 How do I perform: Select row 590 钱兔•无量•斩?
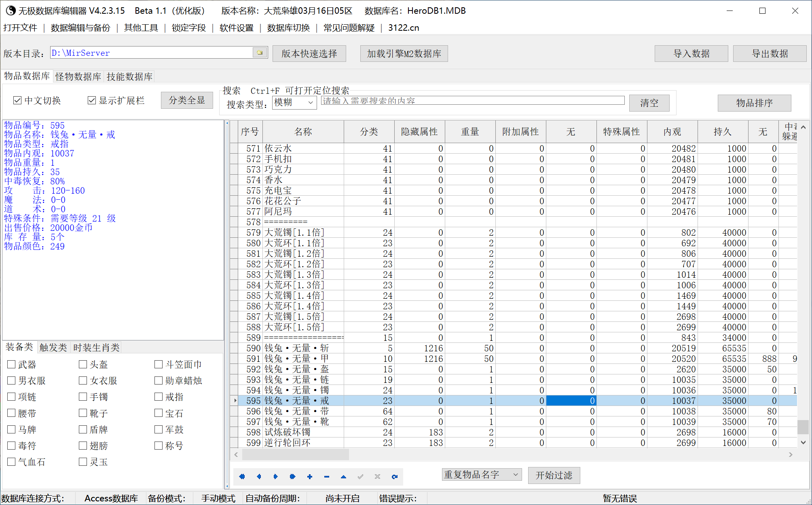click(x=514, y=348)
